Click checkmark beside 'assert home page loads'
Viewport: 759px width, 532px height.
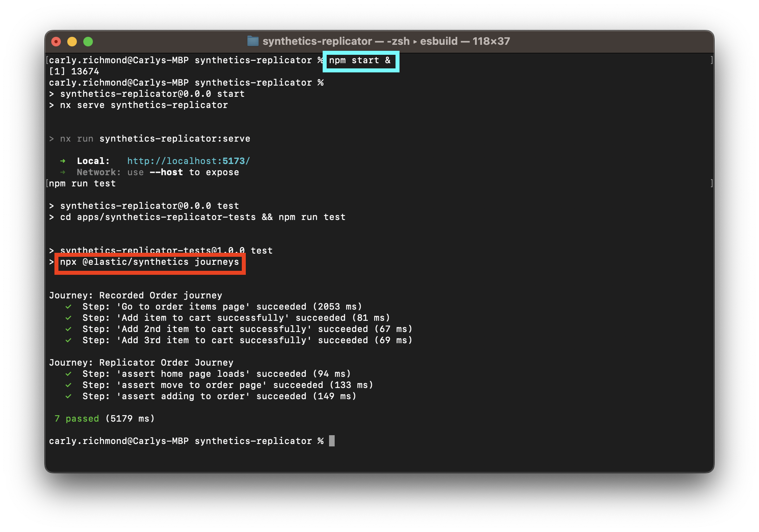68,374
